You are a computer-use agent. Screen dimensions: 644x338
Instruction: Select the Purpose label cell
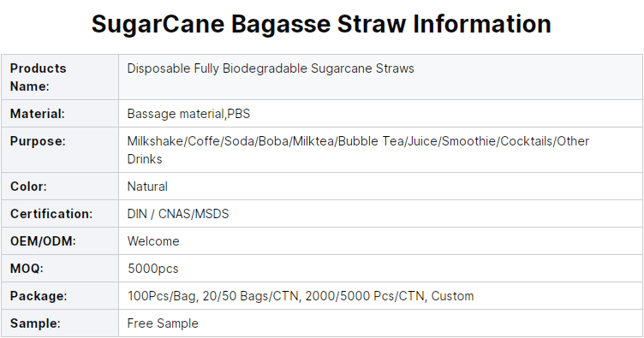click(60, 150)
